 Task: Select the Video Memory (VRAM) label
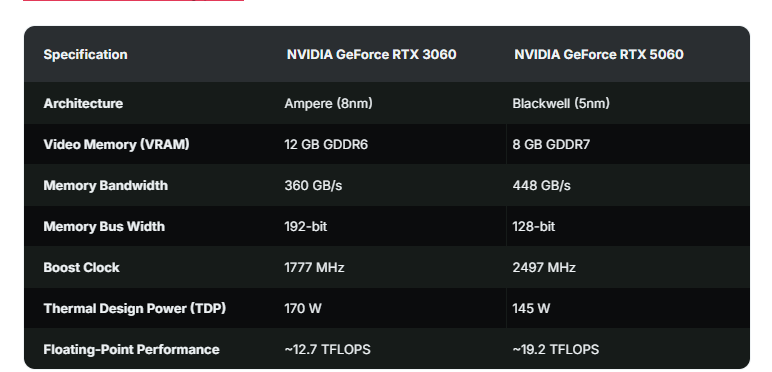(116, 145)
